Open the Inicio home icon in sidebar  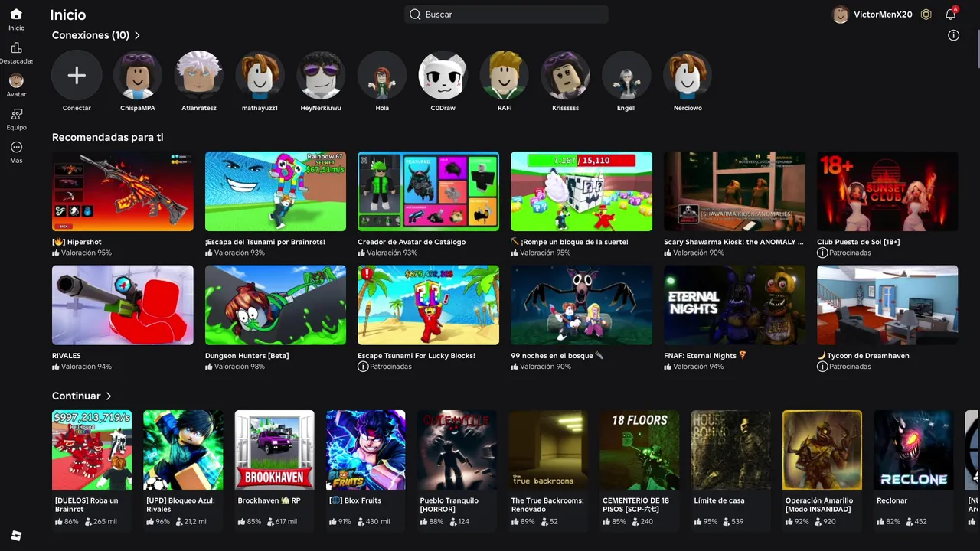tap(16, 14)
